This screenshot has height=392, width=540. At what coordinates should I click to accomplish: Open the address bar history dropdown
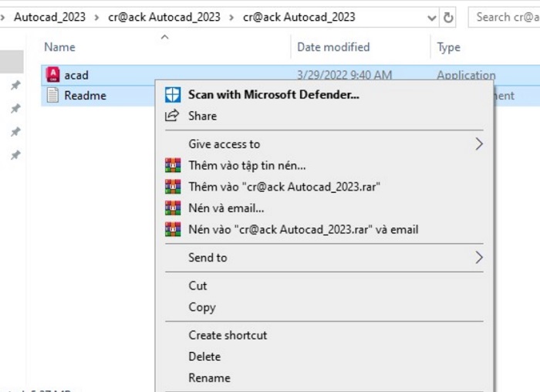coord(431,18)
